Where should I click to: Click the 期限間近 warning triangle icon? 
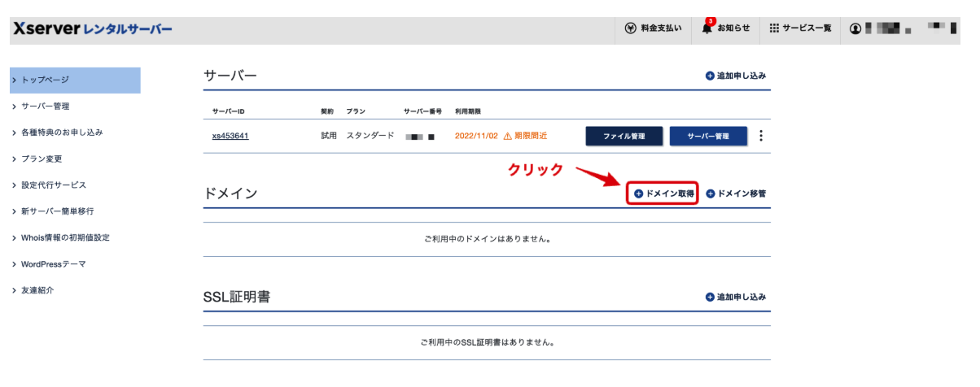click(x=508, y=136)
